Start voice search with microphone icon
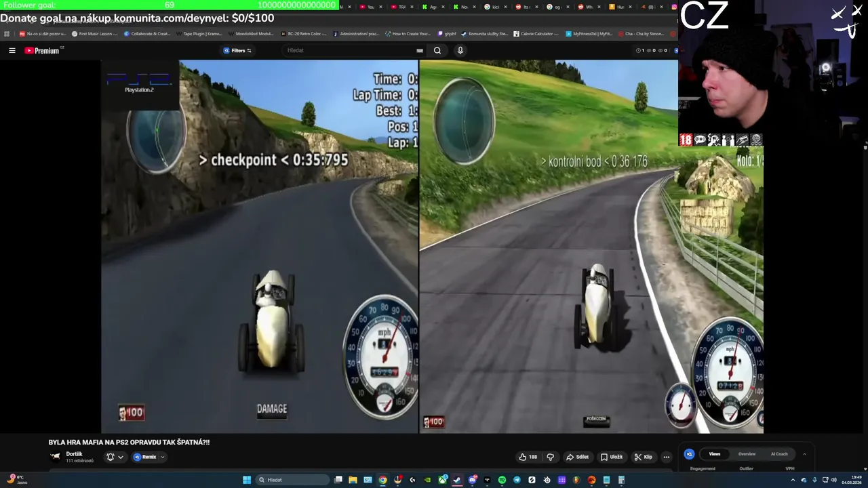This screenshot has width=868, height=488. click(460, 50)
